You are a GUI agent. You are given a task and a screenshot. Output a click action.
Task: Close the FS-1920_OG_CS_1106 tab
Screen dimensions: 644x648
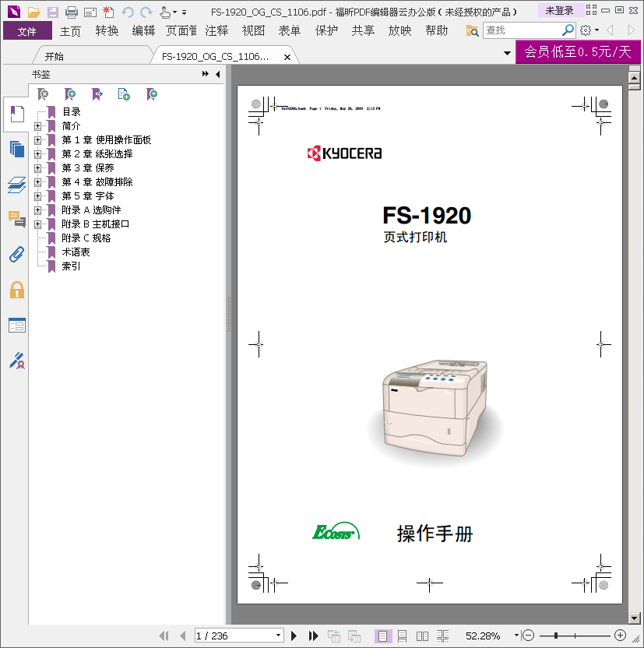pyautogui.click(x=287, y=57)
